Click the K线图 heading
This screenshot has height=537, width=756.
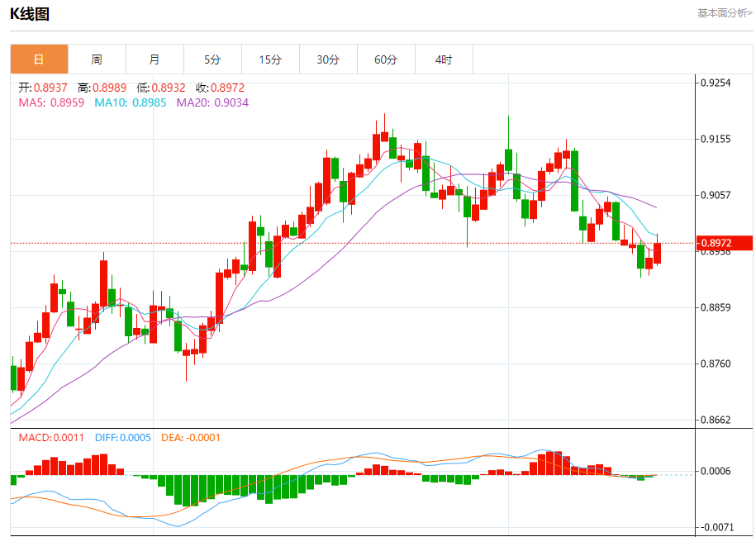pyautogui.click(x=30, y=14)
